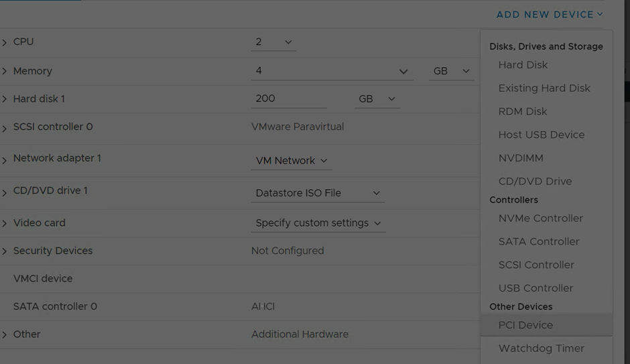
Task: Open the Datastore ISO File dropdown
Action: coord(318,193)
